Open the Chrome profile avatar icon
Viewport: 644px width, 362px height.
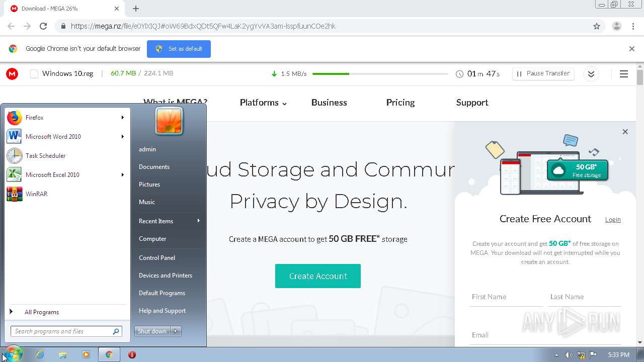tap(617, 26)
